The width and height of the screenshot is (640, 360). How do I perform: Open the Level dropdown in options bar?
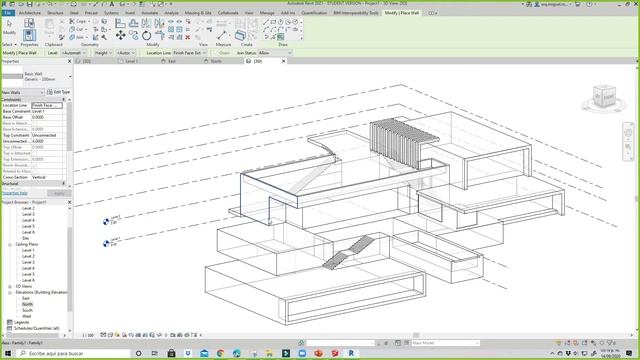click(x=74, y=53)
